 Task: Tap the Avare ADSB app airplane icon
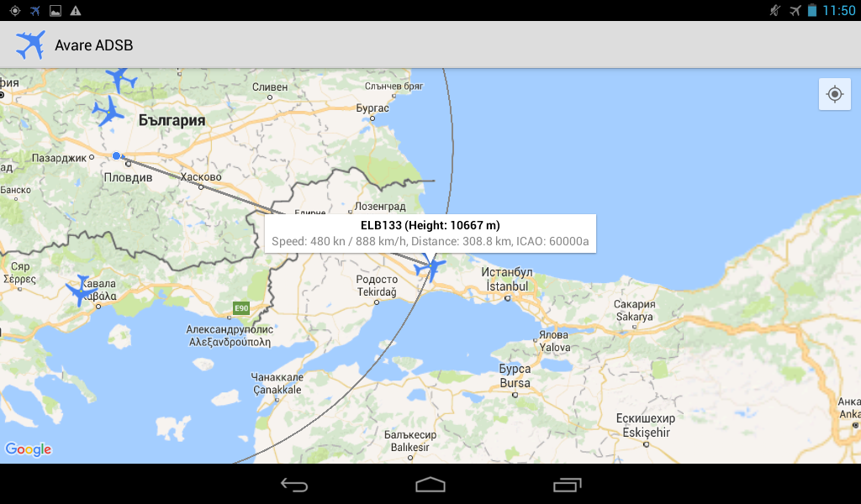[30, 45]
